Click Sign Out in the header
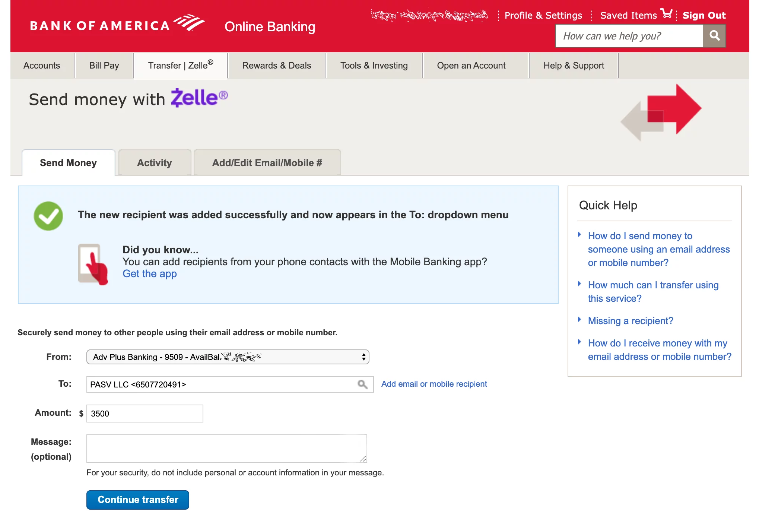The image size is (759, 532). 704,16
